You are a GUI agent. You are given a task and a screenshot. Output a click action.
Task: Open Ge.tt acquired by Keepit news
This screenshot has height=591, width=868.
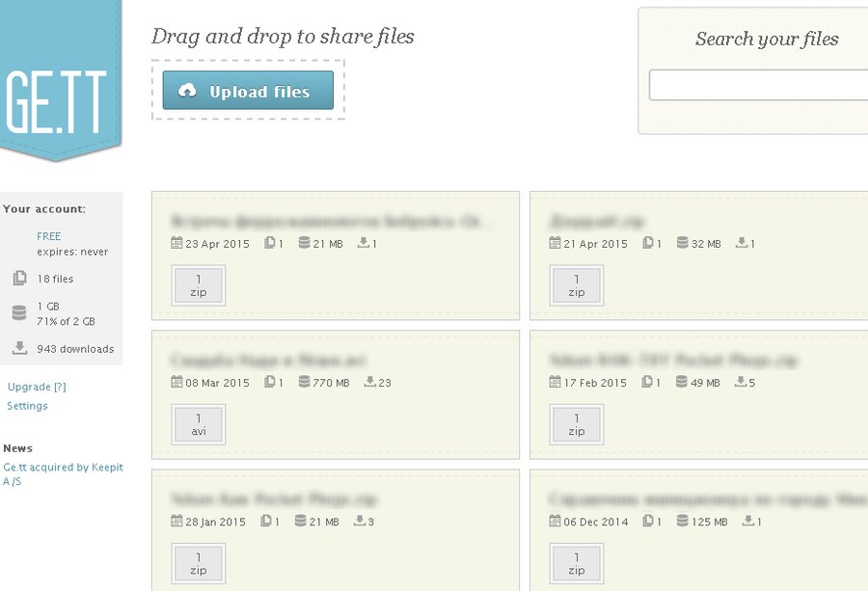coord(63,473)
